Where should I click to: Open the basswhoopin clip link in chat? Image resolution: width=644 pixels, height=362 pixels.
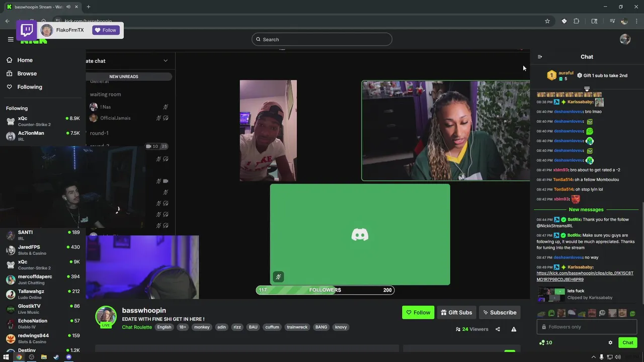pyautogui.click(x=585, y=276)
